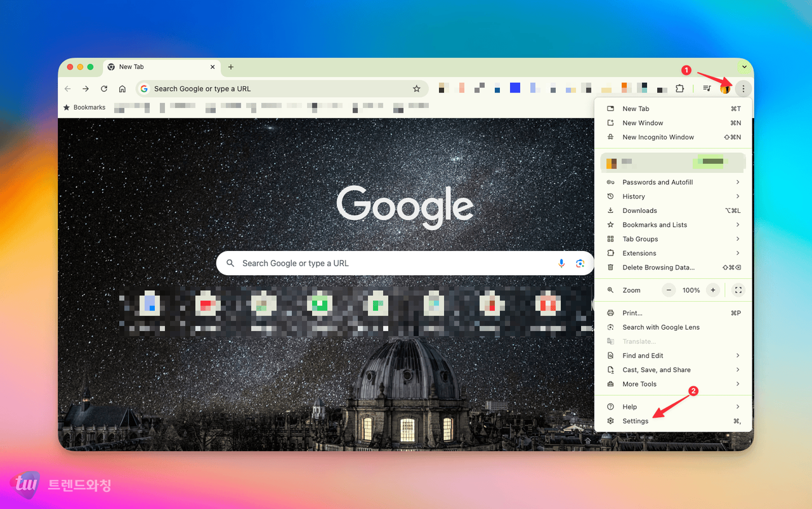
Task: Enter fullscreen mode from Zoom row
Action: click(x=738, y=290)
